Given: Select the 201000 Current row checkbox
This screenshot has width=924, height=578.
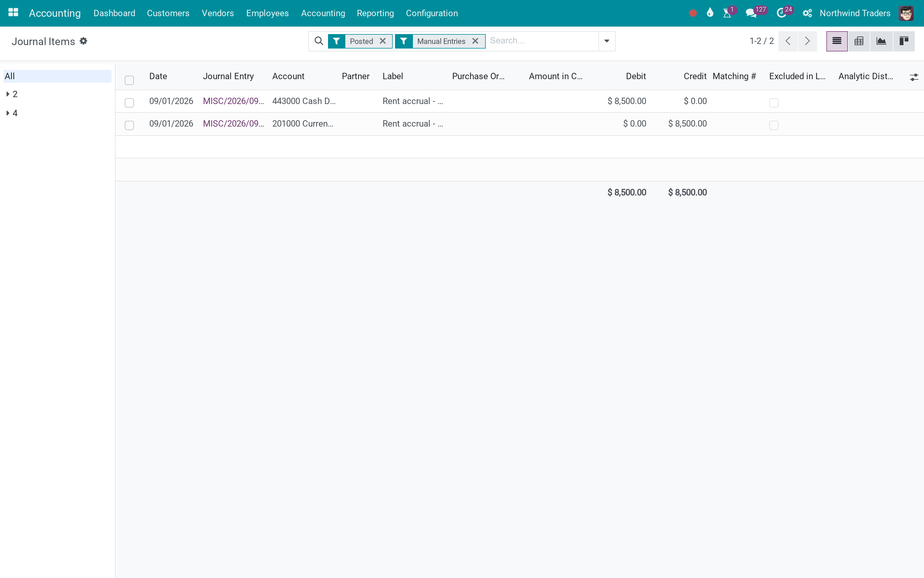Looking at the screenshot, I should (x=129, y=125).
